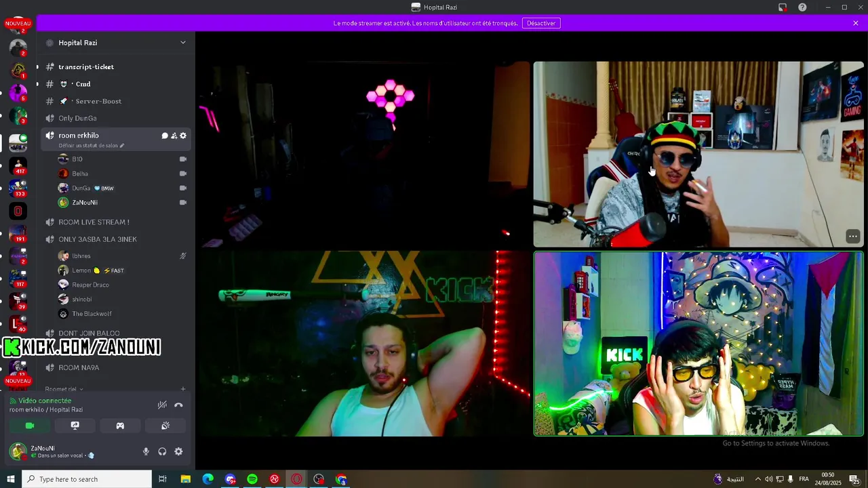Viewport: 868px width, 488px height.
Task: Open server icon with 117 badge
Action: click(x=18, y=278)
